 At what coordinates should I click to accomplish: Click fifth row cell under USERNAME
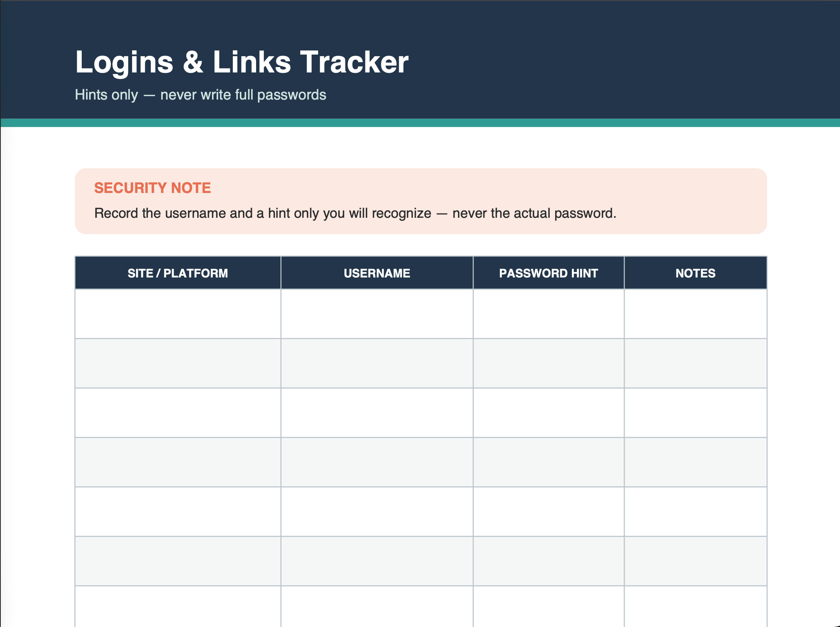(x=377, y=512)
